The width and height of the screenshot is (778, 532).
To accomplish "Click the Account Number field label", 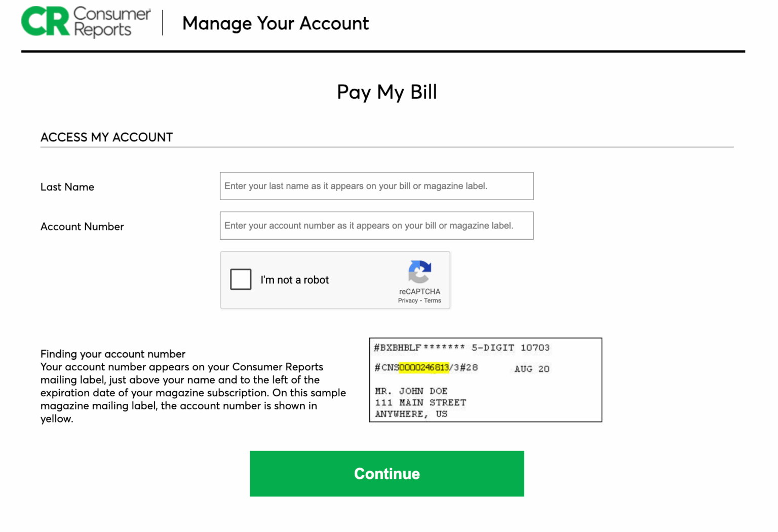I will pos(82,226).
